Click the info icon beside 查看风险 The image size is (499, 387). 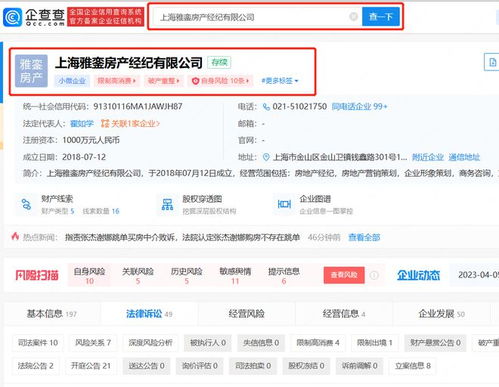tap(374, 275)
